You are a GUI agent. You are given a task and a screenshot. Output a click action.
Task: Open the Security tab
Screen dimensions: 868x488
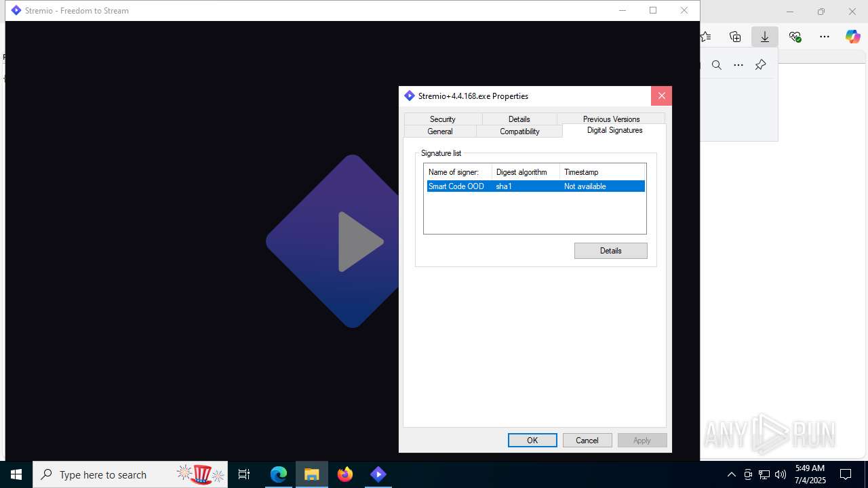tap(442, 119)
